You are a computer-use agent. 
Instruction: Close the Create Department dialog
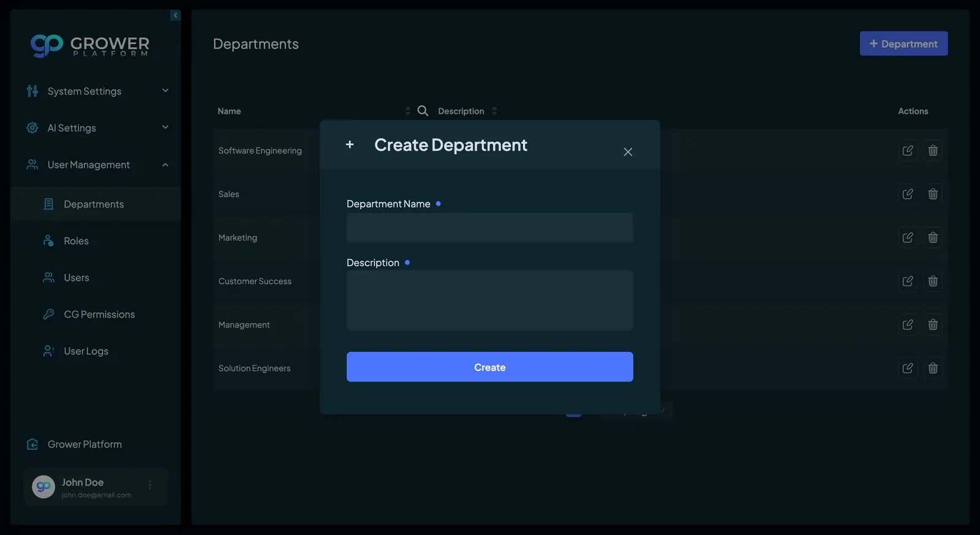[628, 152]
